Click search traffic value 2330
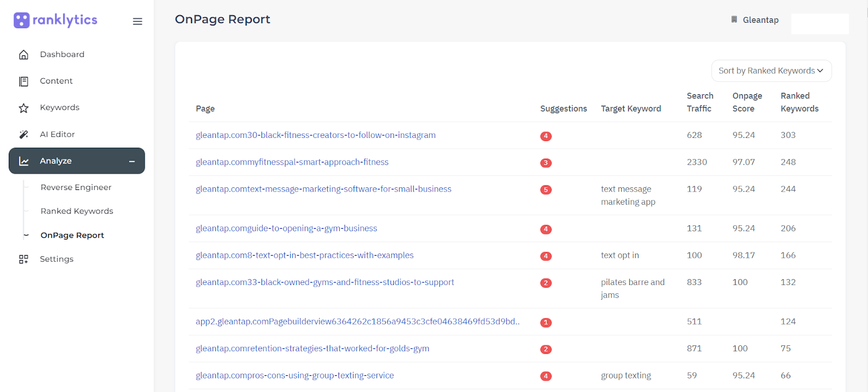The image size is (868, 392). (x=697, y=162)
